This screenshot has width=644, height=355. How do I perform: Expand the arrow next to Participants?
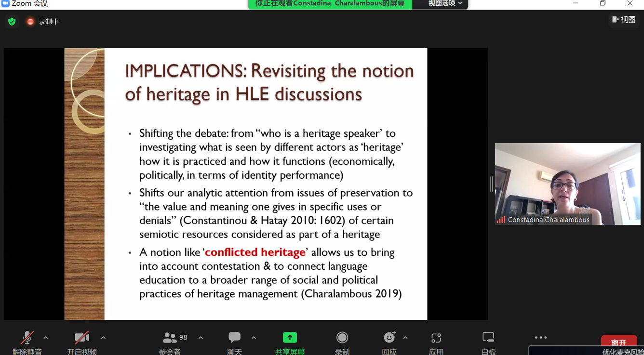coord(201,338)
